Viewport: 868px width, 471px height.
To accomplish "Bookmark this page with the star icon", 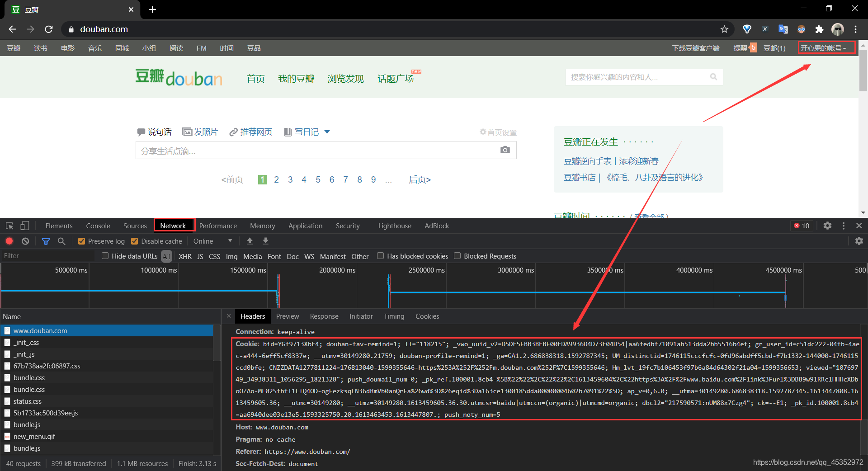I will [724, 29].
